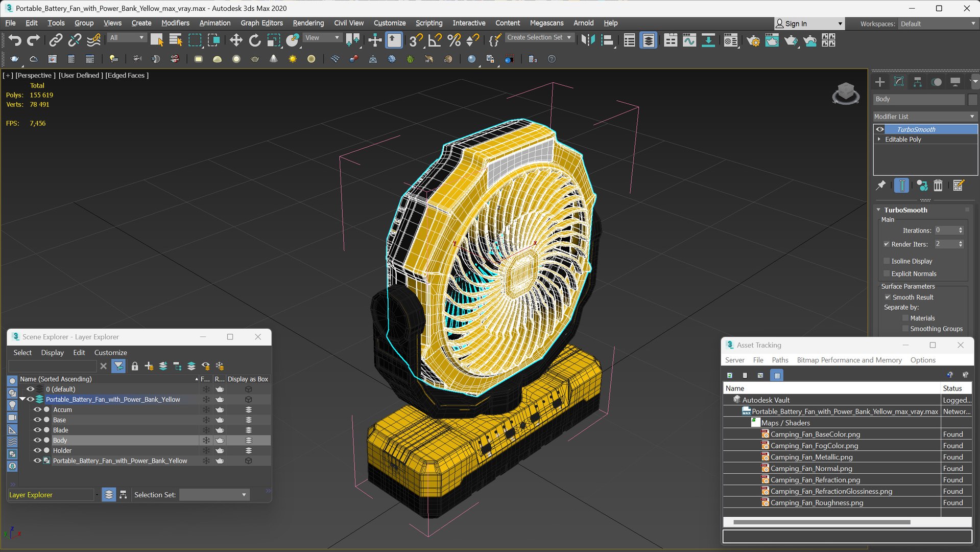Screen dimensions: 980x552
Task: Click the Edged Faces shading label
Action: coord(127,76)
